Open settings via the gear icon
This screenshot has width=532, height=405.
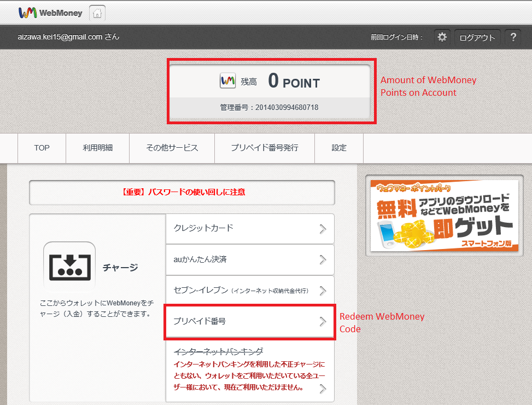442,37
